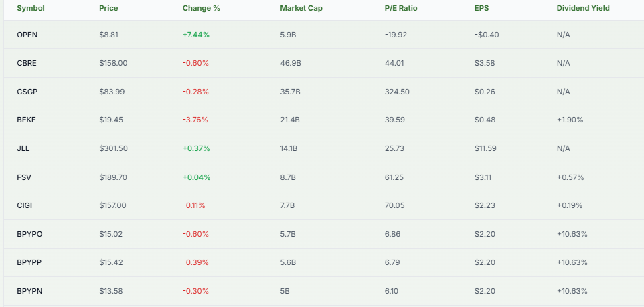Click the 324.50 P/E ratio for CSGP
The width and height of the screenshot is (644, 307).
[398, 92]
